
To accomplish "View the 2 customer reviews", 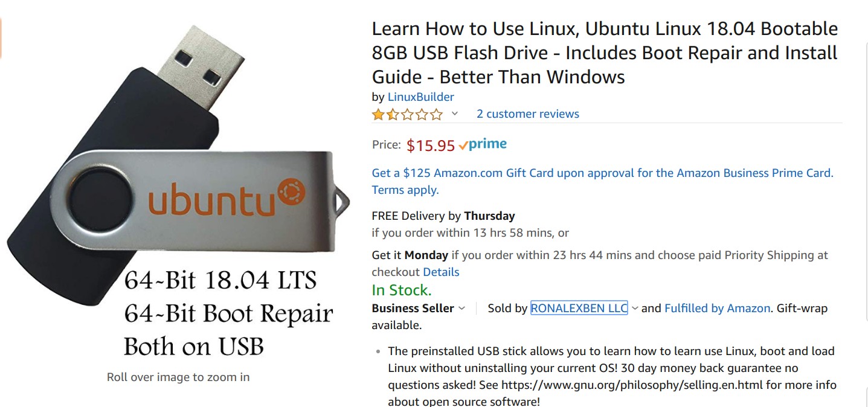I will pos(528,114).
